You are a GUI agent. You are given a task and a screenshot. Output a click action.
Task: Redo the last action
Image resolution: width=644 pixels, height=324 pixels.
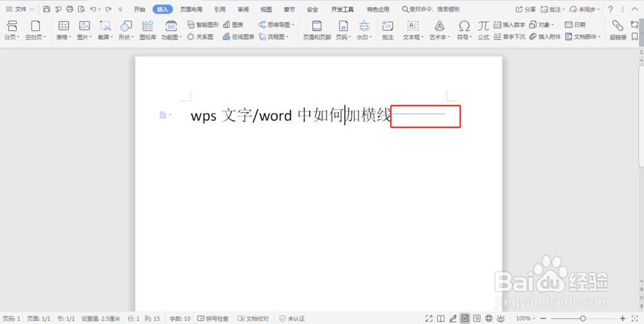click(x=108, y=9)
